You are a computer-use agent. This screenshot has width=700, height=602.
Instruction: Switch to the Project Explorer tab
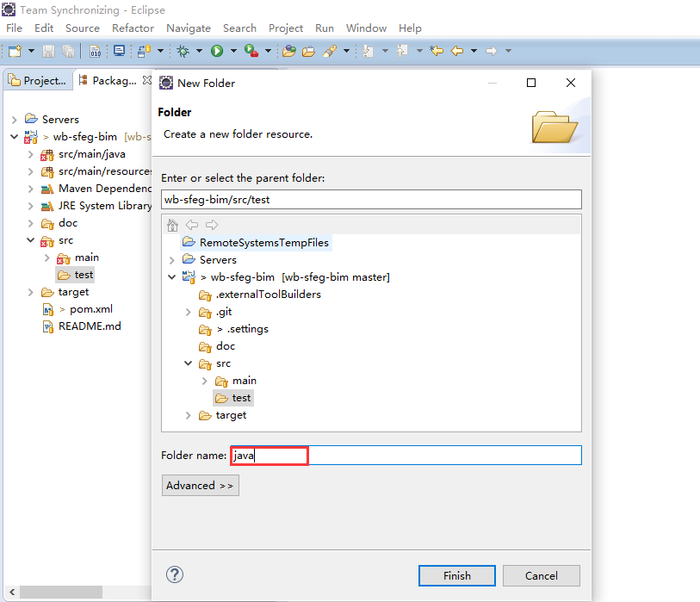pos(37,80)
